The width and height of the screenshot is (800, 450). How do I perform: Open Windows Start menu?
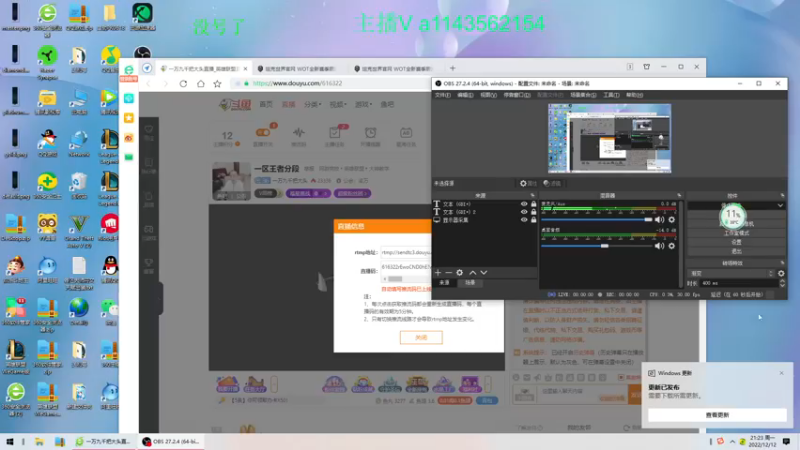[x=10, y=442]
